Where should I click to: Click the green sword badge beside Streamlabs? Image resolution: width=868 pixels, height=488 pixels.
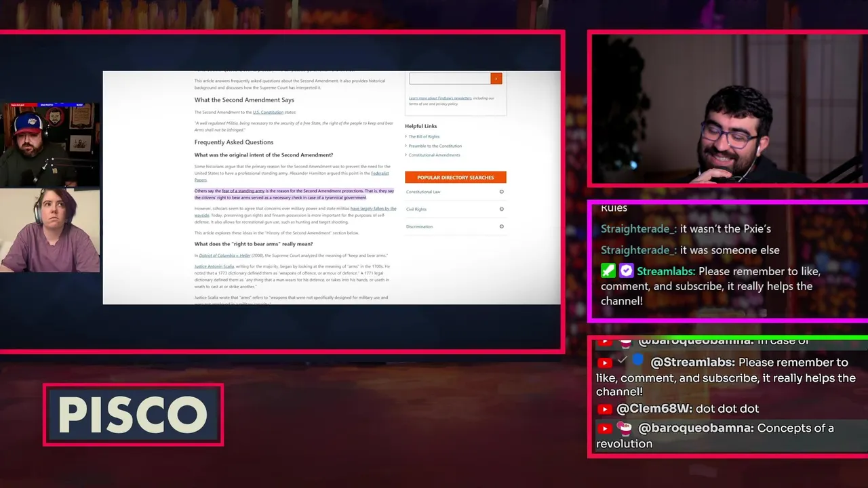click(608, 271)
